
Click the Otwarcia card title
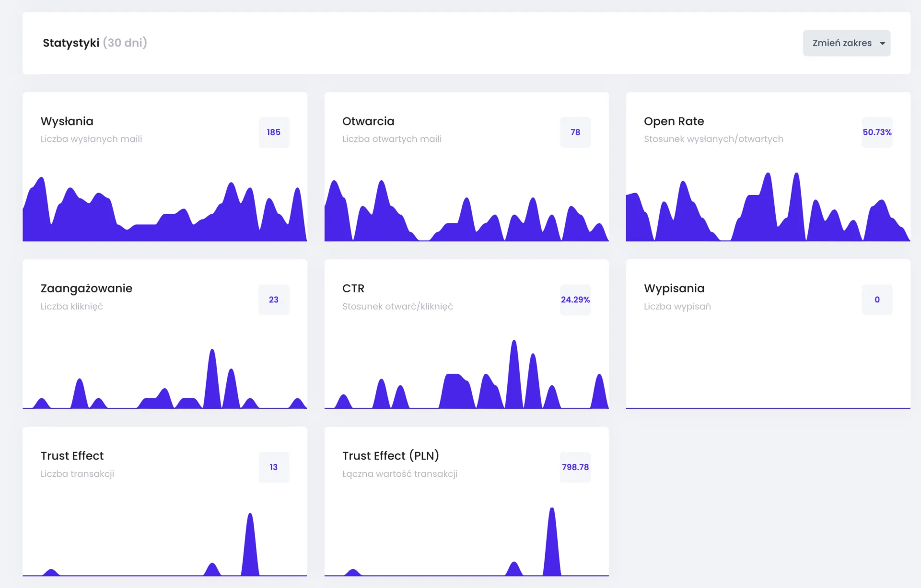point(368,121)
